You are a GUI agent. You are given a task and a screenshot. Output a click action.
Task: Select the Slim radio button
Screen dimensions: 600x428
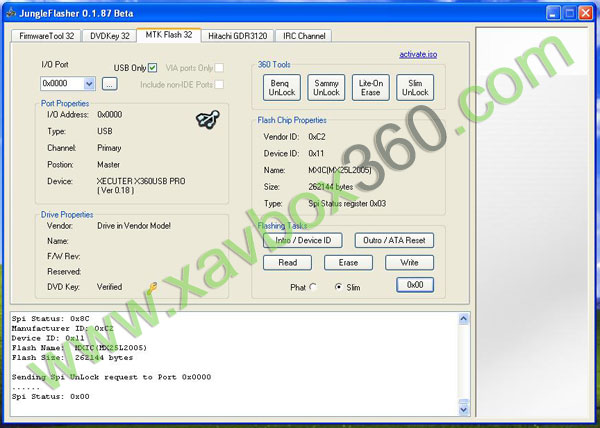tap(338, 287)
